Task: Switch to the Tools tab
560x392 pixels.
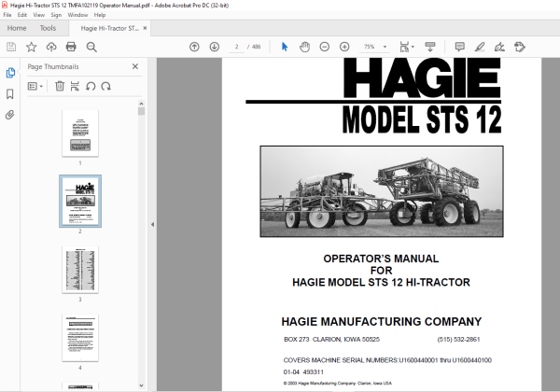Action: (x=48, y=28)
